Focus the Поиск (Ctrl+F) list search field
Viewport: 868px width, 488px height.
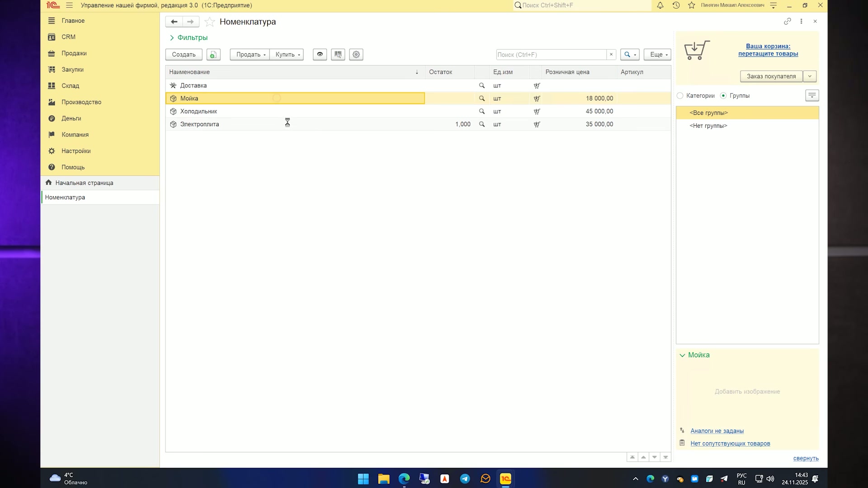click(551, 55)
